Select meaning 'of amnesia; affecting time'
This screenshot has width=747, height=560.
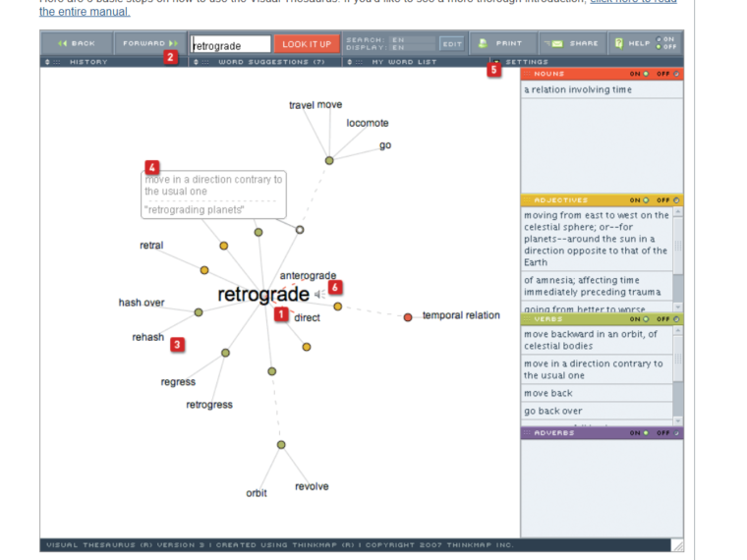(x=597, y=286)
